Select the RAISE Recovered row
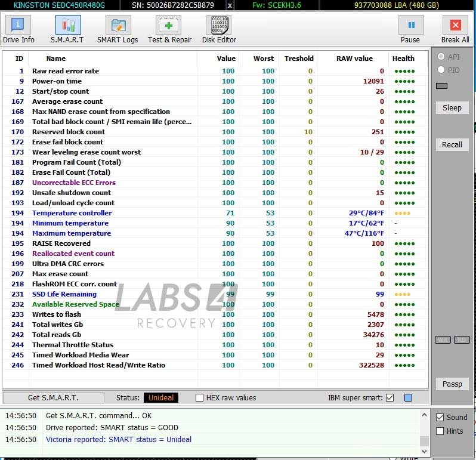This screenshot has width=476, height=460. pyautogui.click(x=215, y=243)
